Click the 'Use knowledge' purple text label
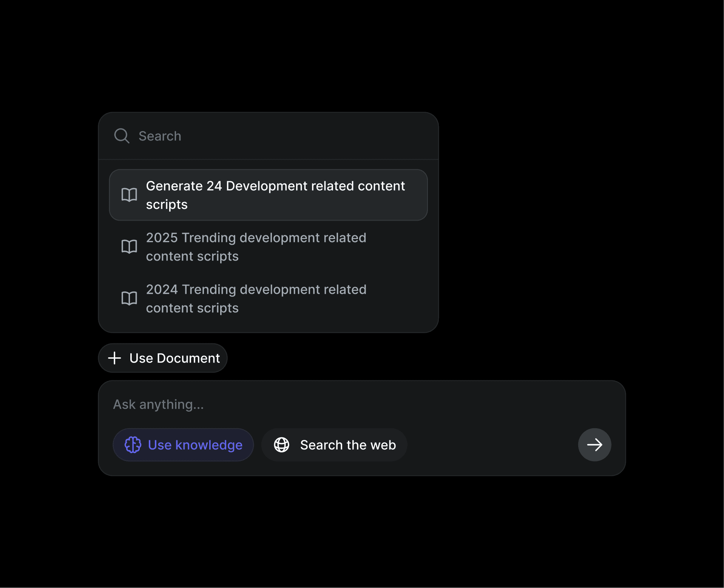 [195, 445]
